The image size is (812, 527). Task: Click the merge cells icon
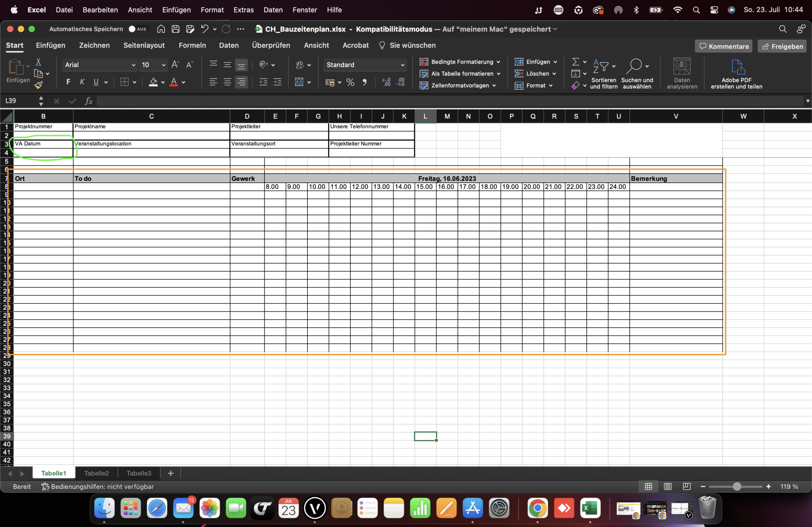tap(299, 82)
